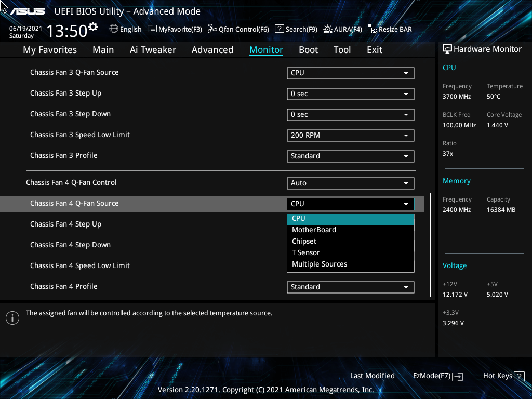Click the Hardware Monitor panel icon
This screenshot has height=399, width=532.
click(x=447, y=48)
